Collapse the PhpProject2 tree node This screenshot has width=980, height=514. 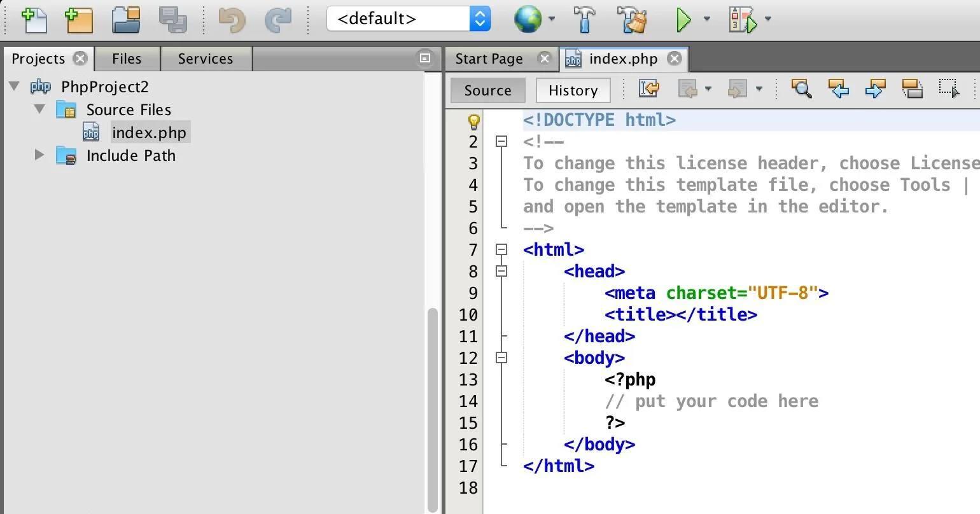point(15,86)
